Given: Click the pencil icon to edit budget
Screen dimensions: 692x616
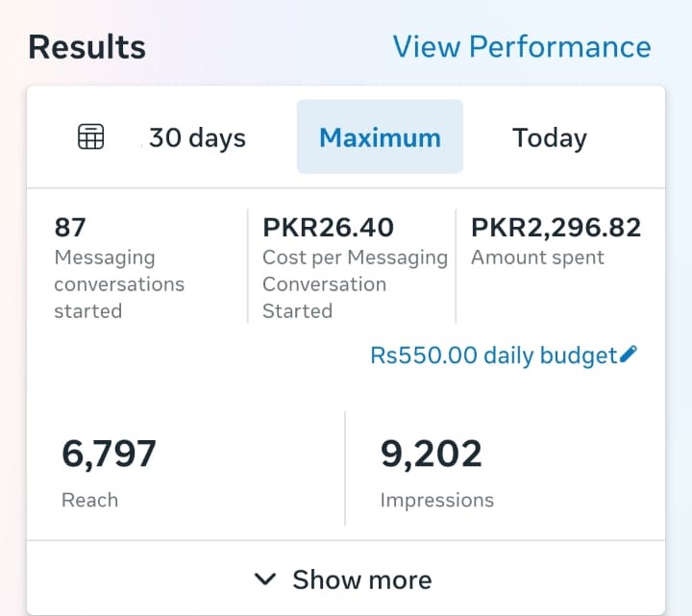Looking at the screenshot, I should tap(629, 355).
